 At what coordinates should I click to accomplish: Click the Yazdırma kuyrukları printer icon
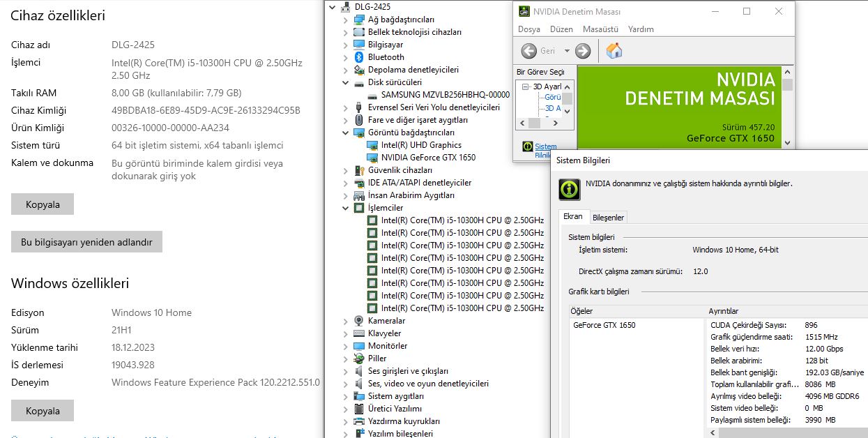359,421
